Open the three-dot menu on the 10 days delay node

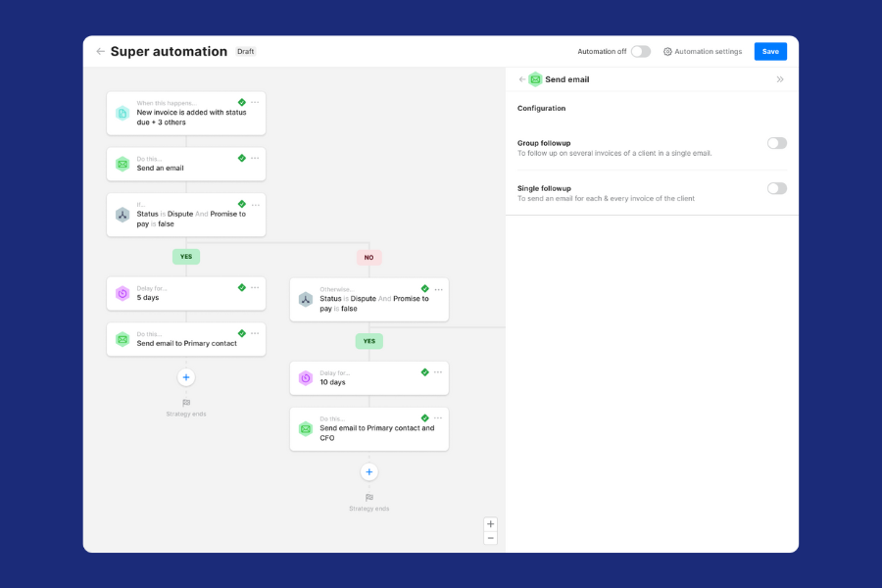pyautogui.click(x=438, y=372)
